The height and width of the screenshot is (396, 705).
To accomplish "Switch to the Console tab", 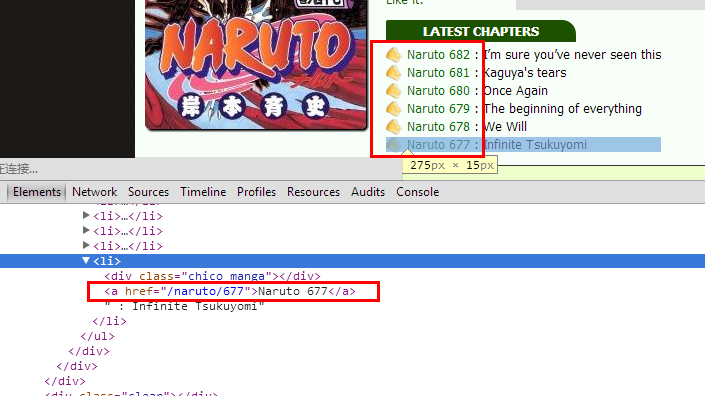I will click(x=417, y=192).
